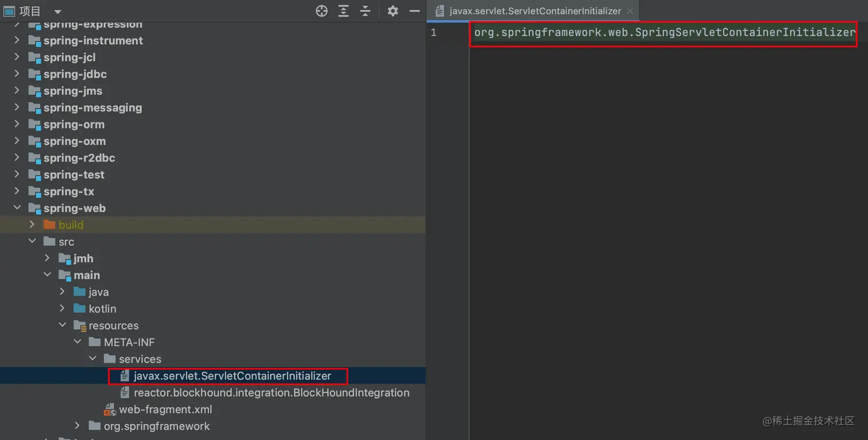
Task: Select the spring-jms module row
Action: (x=212, y=90)
